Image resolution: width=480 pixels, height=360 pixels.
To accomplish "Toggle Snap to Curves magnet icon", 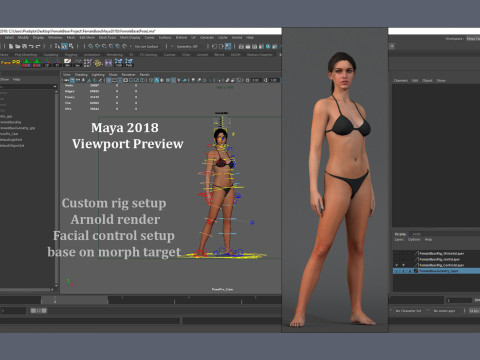I will 97,46.
